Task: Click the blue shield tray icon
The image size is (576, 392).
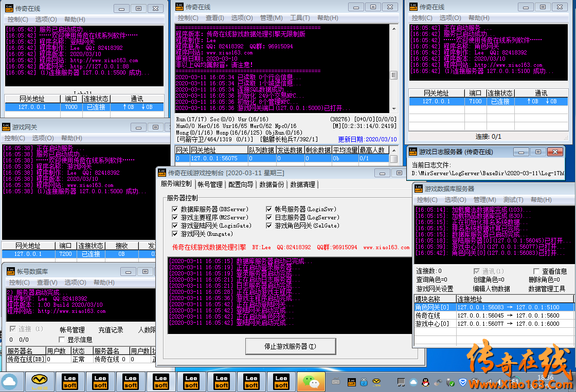Action: click(462, 382)
